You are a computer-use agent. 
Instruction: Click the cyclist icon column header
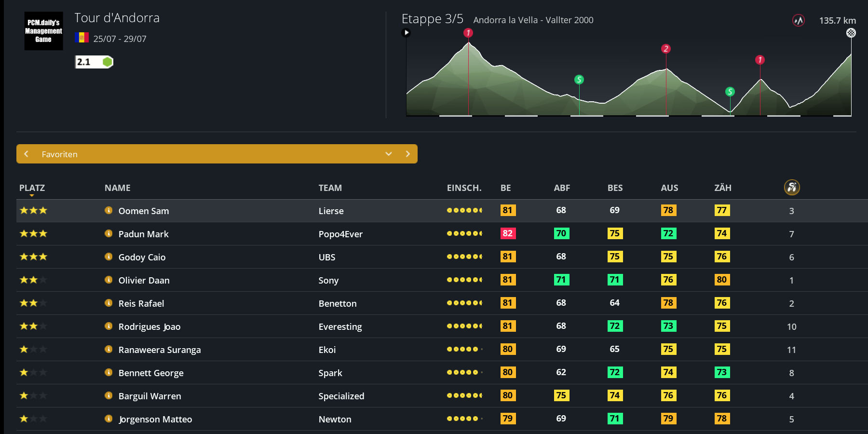791,187
